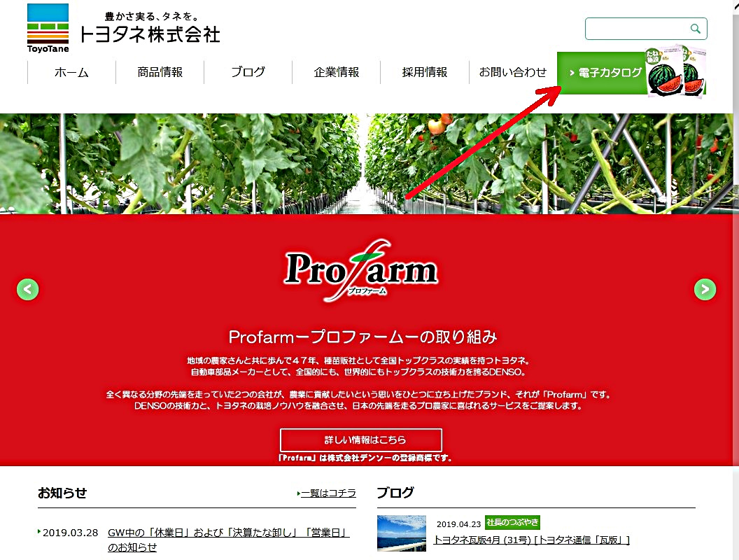Select 採用情報 in the navigation bar
The width and height of the screenshot is (739, 560).
pos(424,72)
